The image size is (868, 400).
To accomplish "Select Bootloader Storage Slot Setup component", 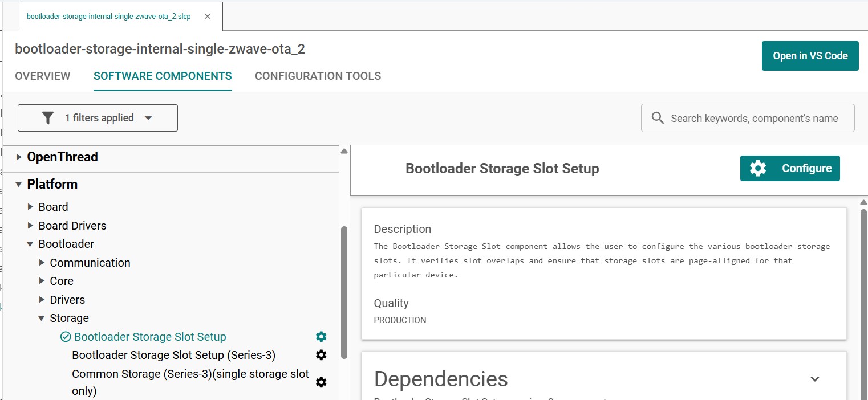I will pos(150,337).
